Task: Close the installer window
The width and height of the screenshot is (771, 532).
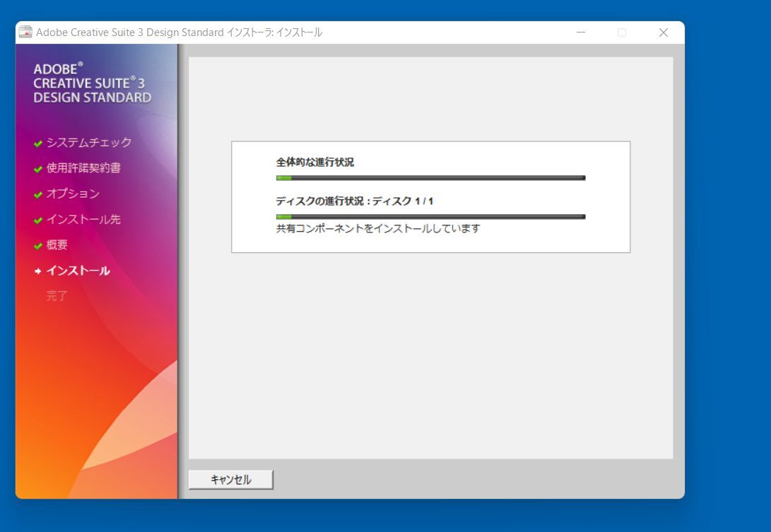Action: coord(664,32)
